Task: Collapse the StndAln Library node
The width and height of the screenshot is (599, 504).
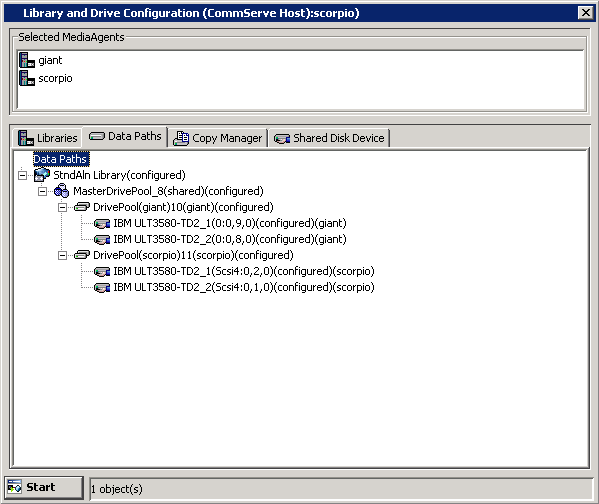Action: pos(23,175)
